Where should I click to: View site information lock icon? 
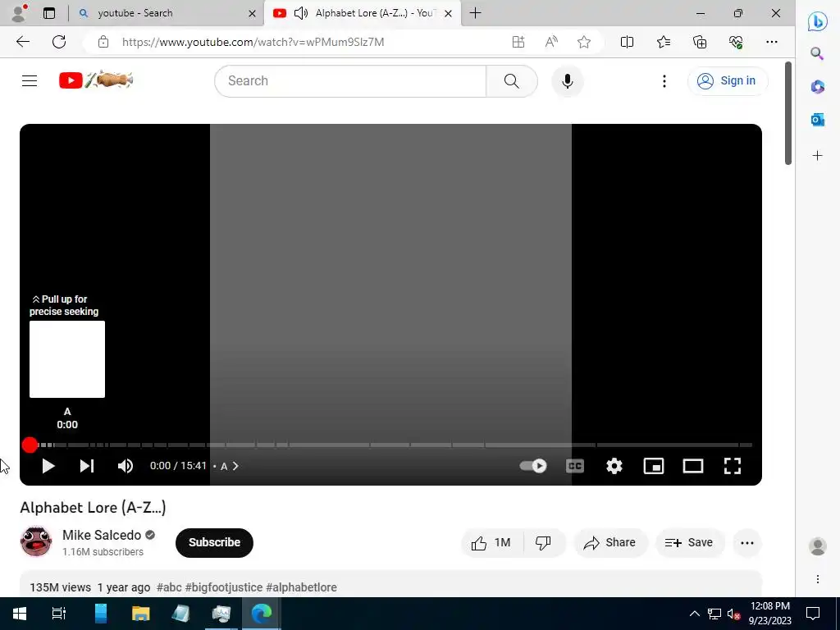click(103, 42)
